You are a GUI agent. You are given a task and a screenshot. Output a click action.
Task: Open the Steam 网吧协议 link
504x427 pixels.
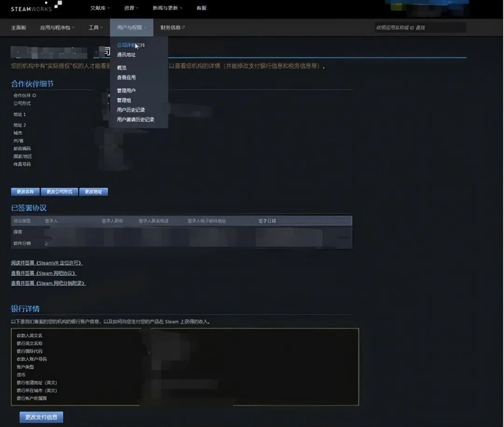pos(44,273)
